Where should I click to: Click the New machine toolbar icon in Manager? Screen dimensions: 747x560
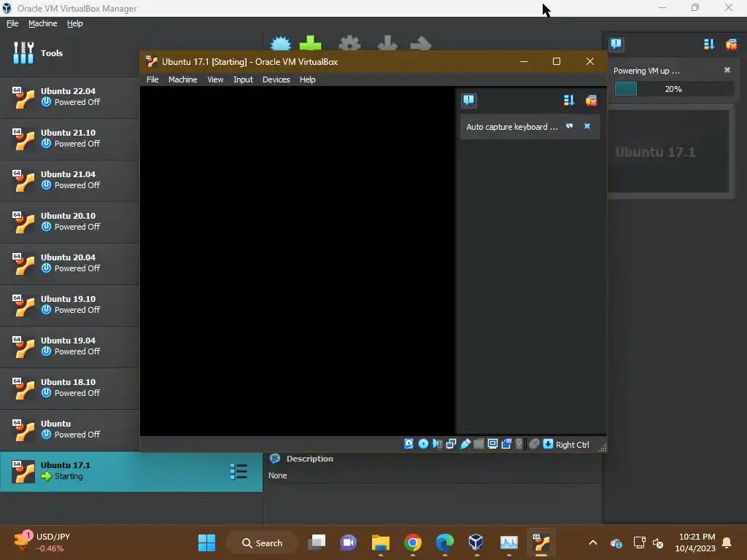[x=281, y=44]
